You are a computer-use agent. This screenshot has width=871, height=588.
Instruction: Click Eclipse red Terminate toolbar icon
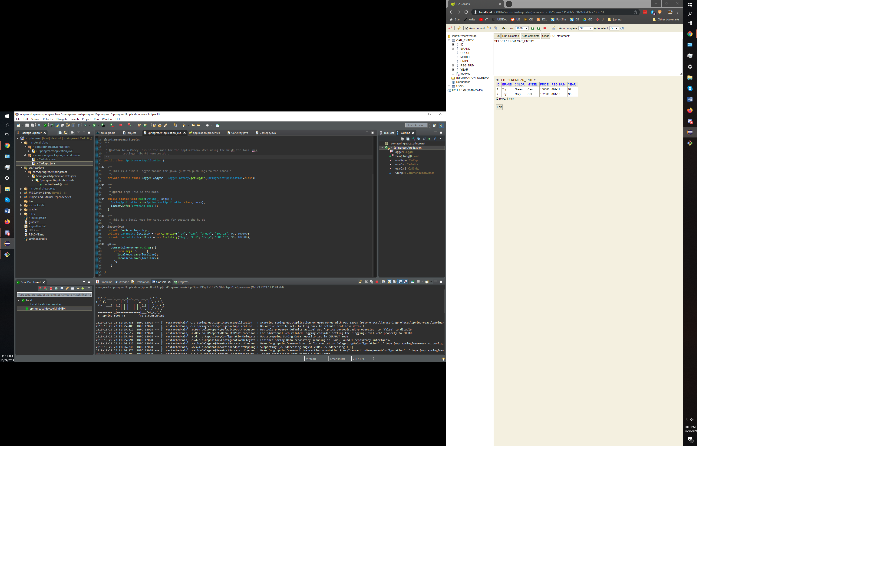(121, 125)
